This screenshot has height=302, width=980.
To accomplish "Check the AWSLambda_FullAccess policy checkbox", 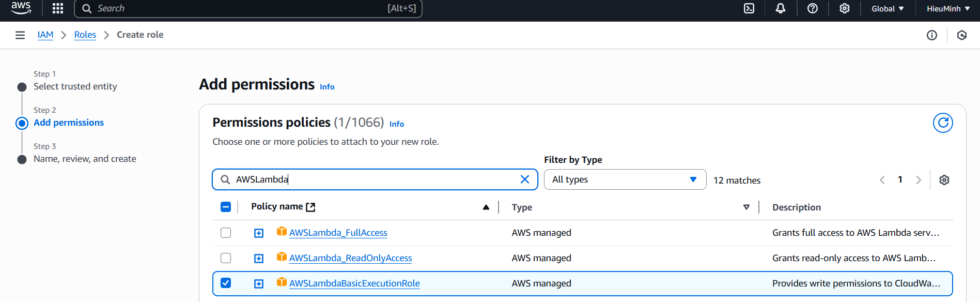I will point(226,233).
